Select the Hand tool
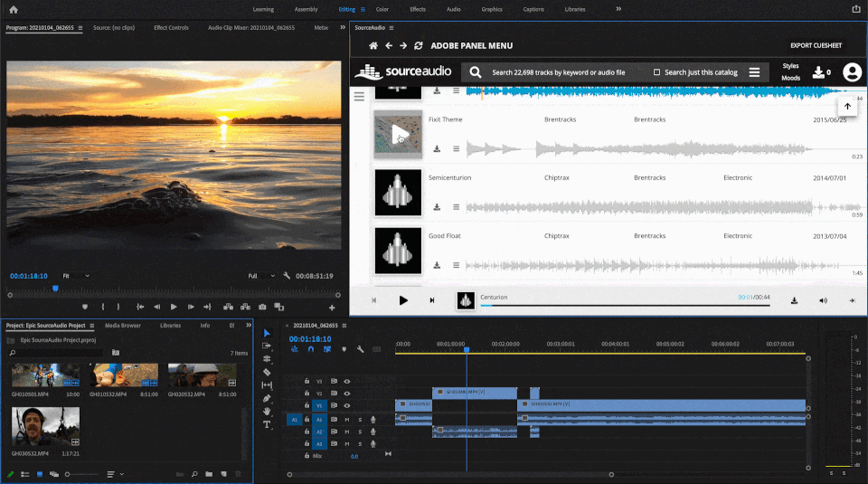 click(267, 411)
